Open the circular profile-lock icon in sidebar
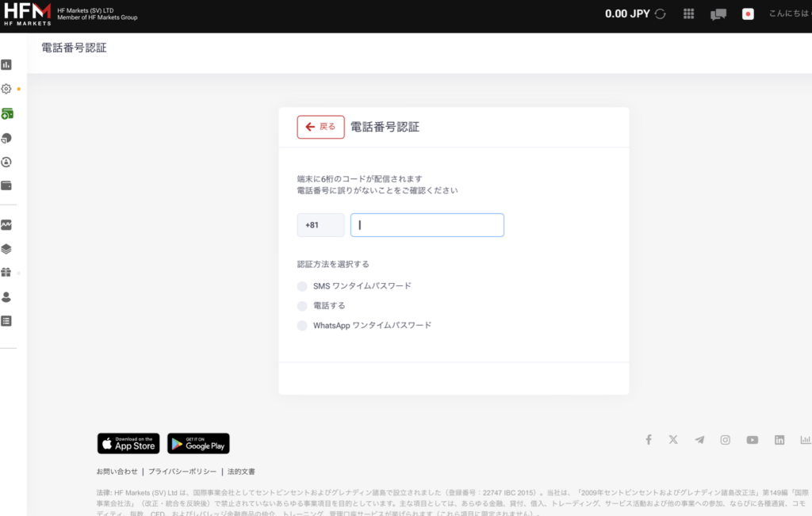The image size is (812, 516). pyautogui.click(x=6, y=162)
